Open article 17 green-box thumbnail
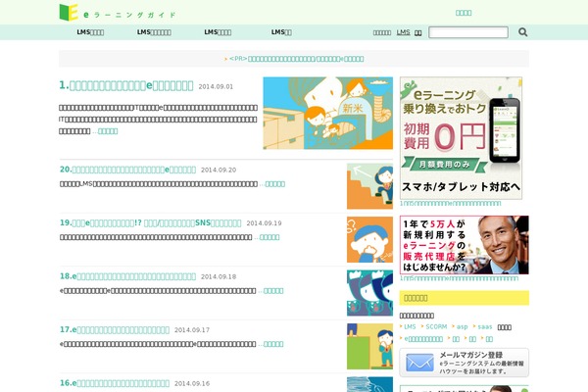The width and height of the screenshot is (588, 392). coord(369,346)
